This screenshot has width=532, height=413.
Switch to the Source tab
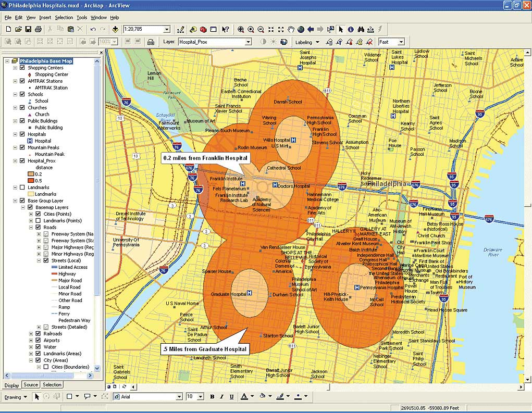[31, 385]
